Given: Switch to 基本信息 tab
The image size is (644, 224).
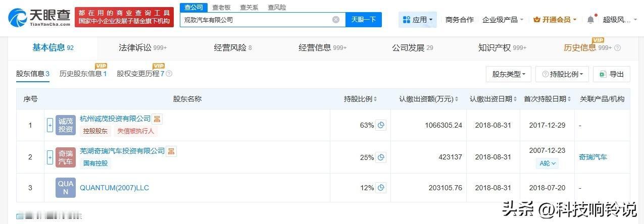Looking at the screenshot, I should pos(53,47).
